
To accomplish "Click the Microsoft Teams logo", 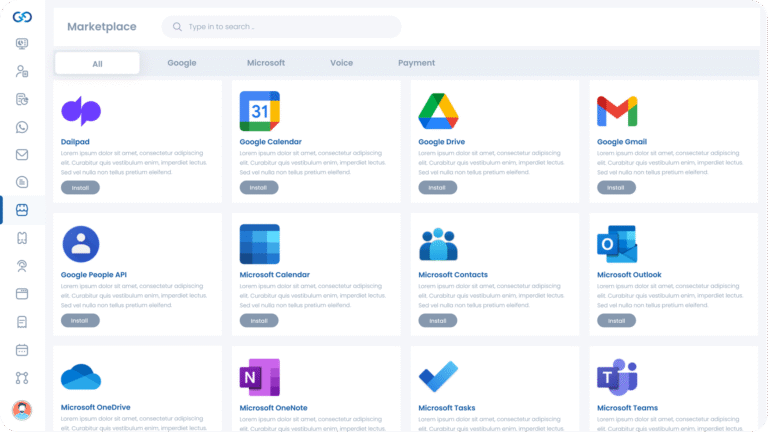I will click(617, 377).
